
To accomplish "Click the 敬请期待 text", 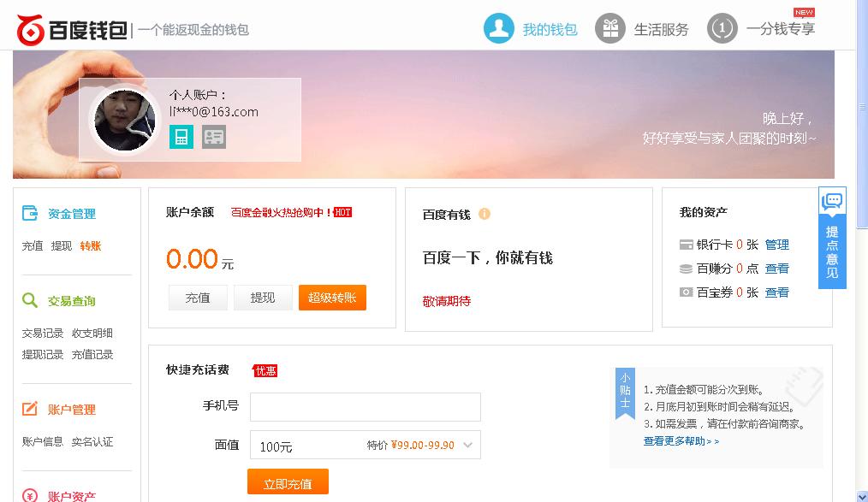I will point(447,301).
